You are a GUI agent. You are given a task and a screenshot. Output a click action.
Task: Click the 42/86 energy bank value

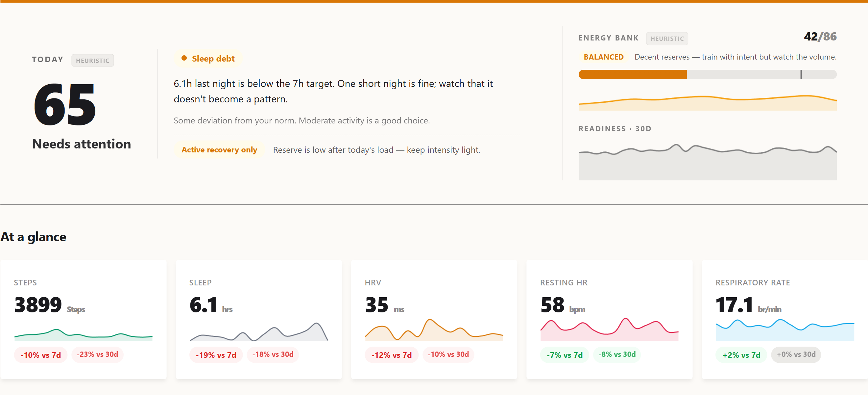(820, 37)
